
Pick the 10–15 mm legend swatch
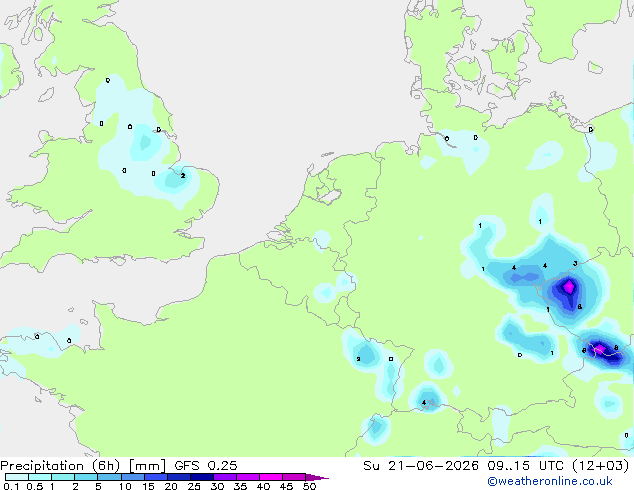(132, 477)
